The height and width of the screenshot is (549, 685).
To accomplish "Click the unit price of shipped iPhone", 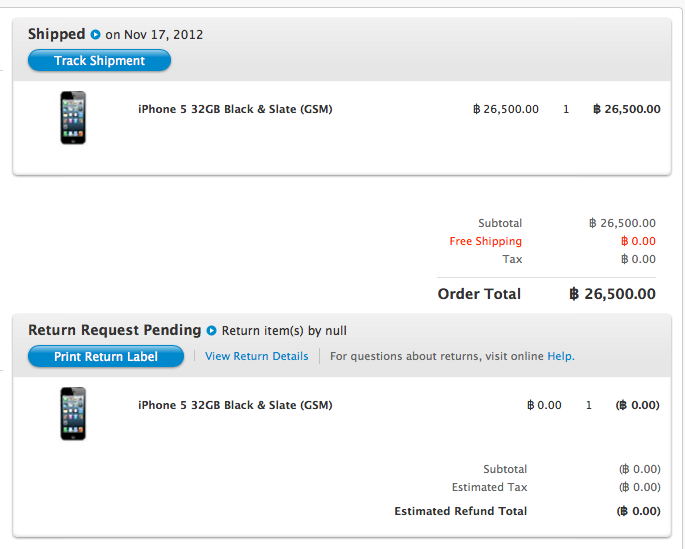I will coord(506,109).
